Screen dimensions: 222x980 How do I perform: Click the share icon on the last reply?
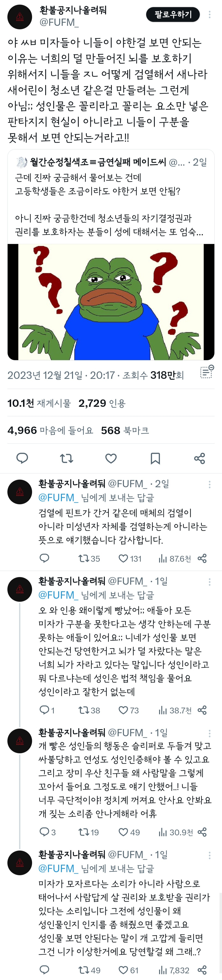202,970
